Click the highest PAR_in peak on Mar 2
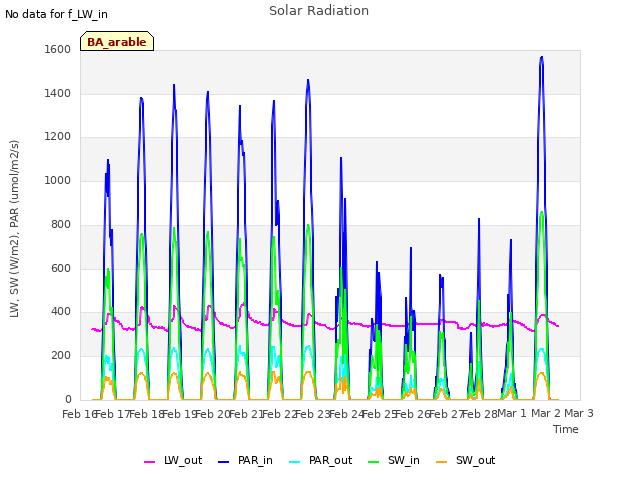Image resolution: width=640 pixels, height=480 pixels. 542,57
